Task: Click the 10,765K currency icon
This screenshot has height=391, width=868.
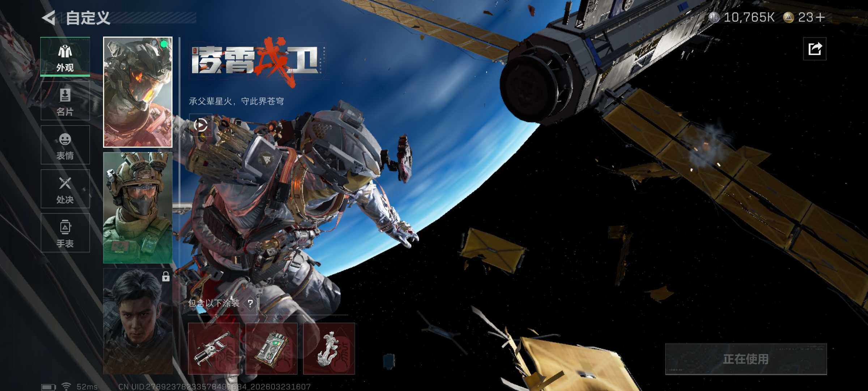Action: (x=714, y=17)
